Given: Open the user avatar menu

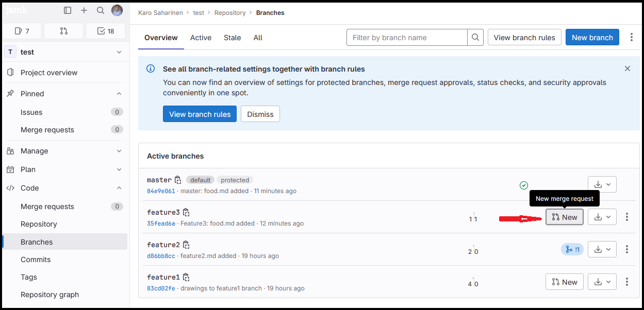Looking at the screenshot, I should click(117, 10).
